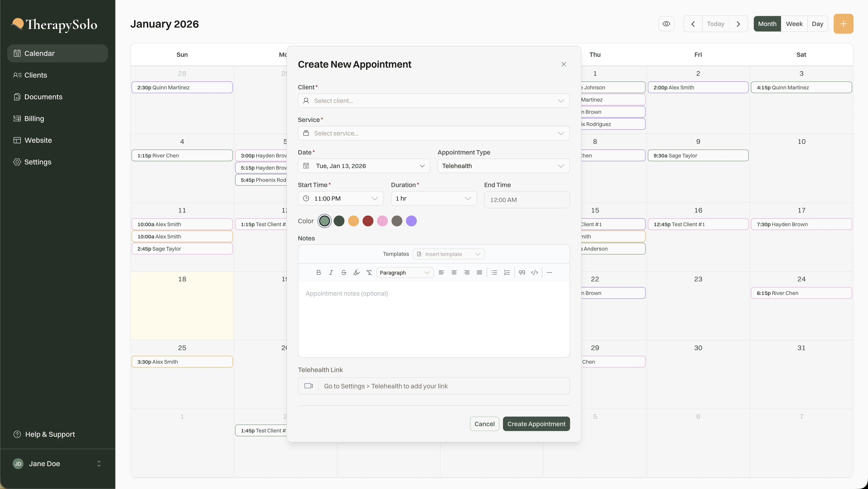
Task: Open the Insert template dropdown
Action: pos(449,254)
